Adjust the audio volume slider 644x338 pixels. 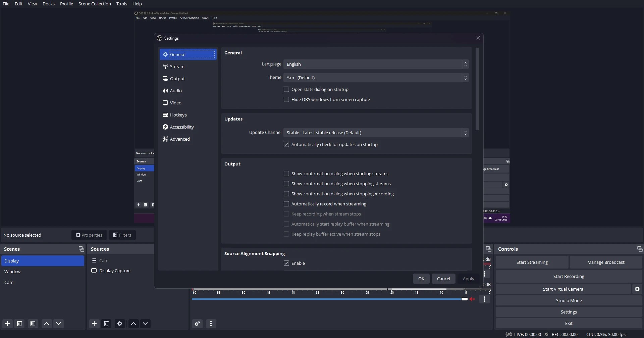pyautogui.click(x=465, y=299)
